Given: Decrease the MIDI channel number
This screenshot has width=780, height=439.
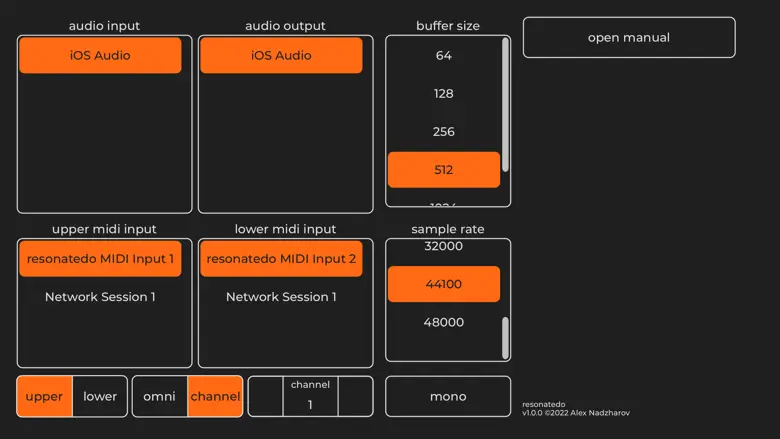Looking at the screenshot, I should coord(266,396).
